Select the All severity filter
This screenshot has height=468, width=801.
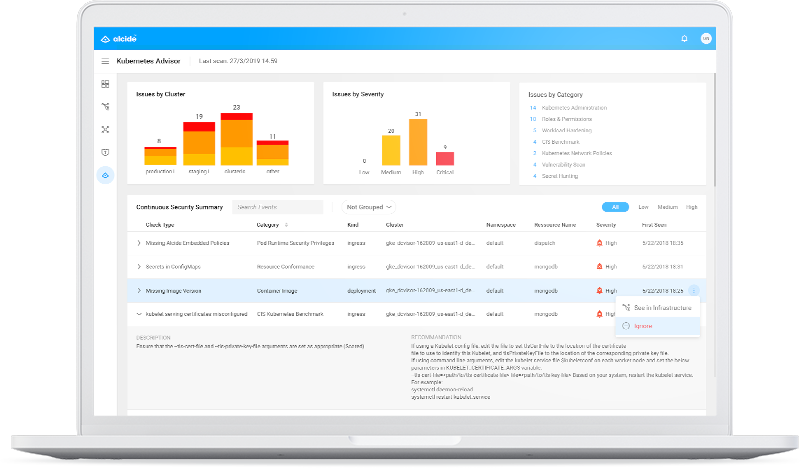click(615, 207)
